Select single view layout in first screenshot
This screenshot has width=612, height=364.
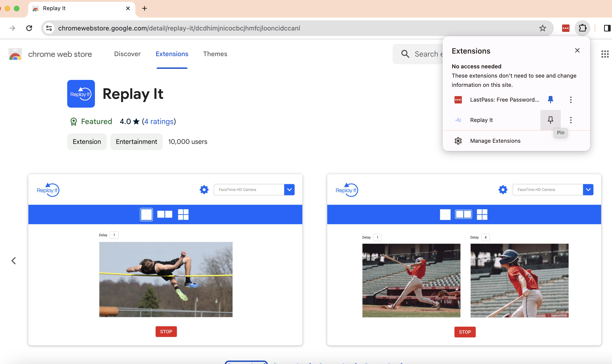pos(146,215)
